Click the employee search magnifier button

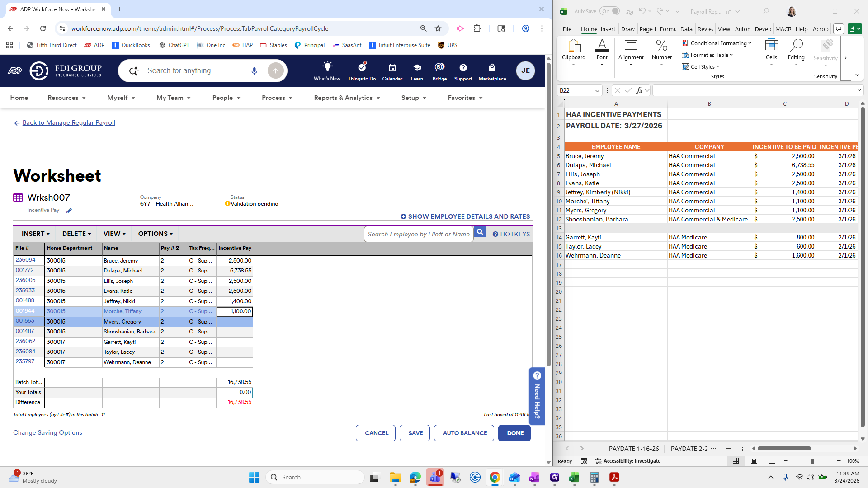pyautogui.click(x=480, y=232)
